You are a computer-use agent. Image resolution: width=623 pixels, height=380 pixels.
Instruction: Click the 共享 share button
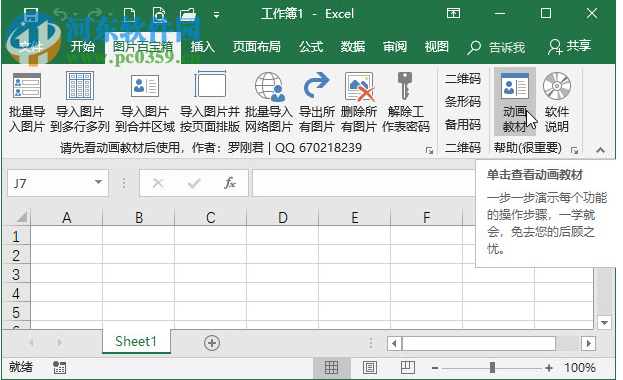[x=569, y=47]
